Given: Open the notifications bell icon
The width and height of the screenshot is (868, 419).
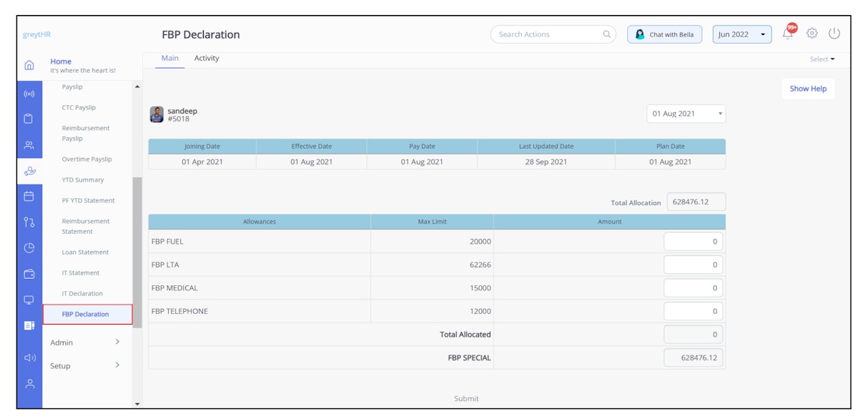Looking at the screenshot, I should (x=789, y=33).
